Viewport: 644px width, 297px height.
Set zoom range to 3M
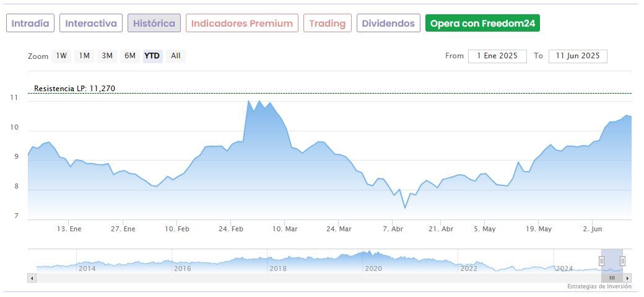tap(107, 56)
